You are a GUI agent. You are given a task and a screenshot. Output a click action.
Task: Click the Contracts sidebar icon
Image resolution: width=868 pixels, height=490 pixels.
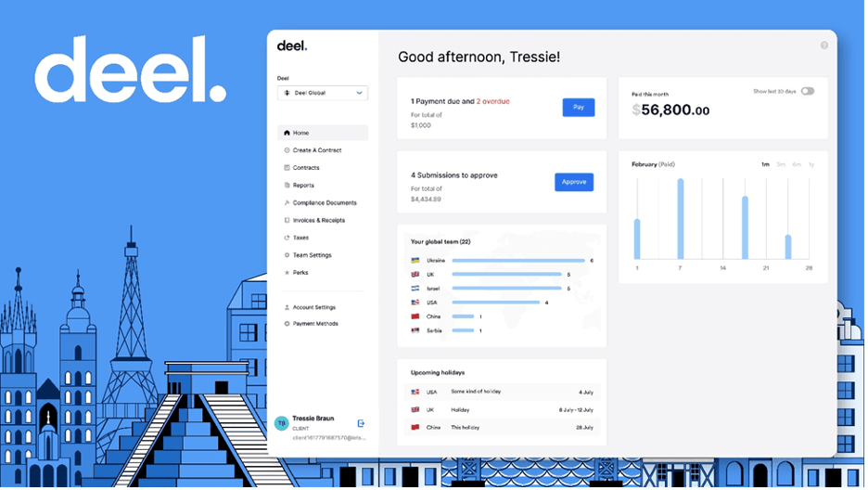pos(287,168)
